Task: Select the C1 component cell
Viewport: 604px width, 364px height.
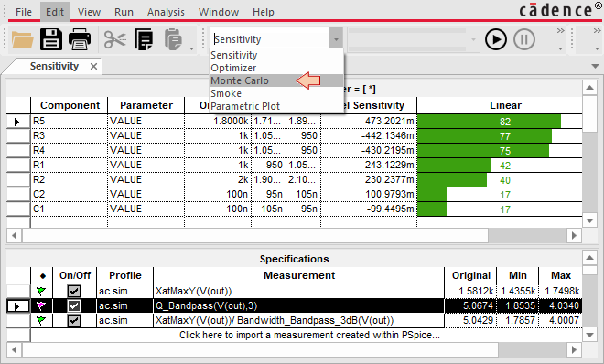Action: [x=69, y=209]
